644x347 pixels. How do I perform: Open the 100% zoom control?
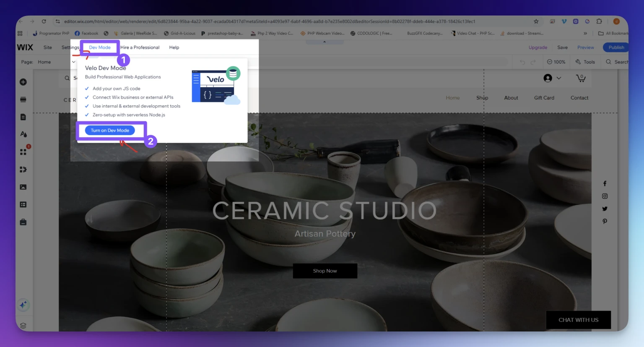[556, 62]
